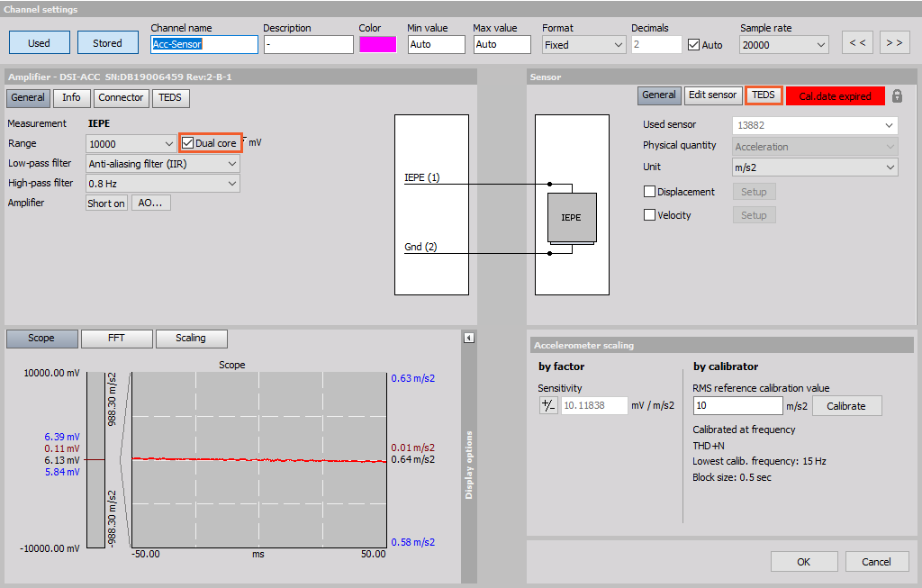Viewport: 922px width, 588px height.
Task: Click the 6.39 mV reading
Action: 62,437
